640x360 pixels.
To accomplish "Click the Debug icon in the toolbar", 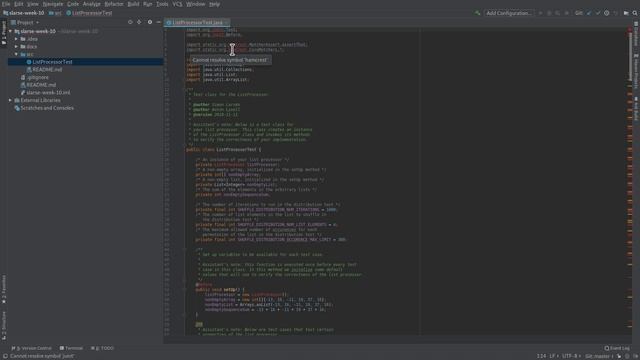I will coord(549,13).
